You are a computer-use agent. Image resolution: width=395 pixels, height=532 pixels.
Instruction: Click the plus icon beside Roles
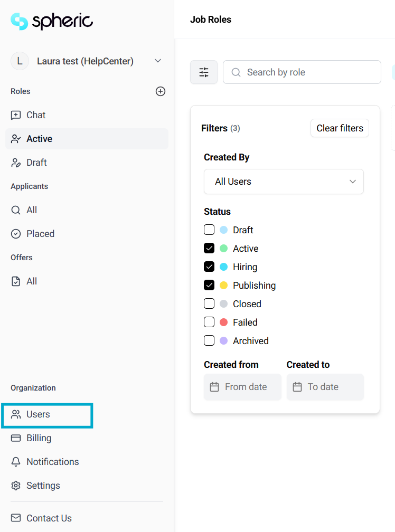click(x=161, y=91)
